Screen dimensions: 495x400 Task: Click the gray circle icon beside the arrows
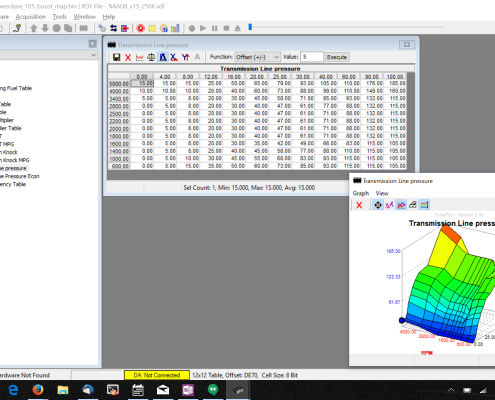click(57, 28)
